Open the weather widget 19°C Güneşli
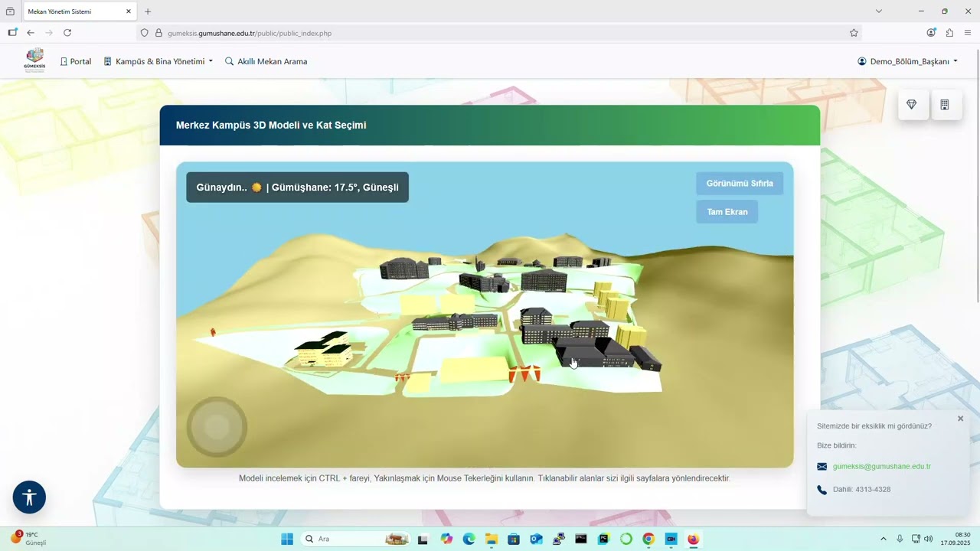 [x=29, y=539]
